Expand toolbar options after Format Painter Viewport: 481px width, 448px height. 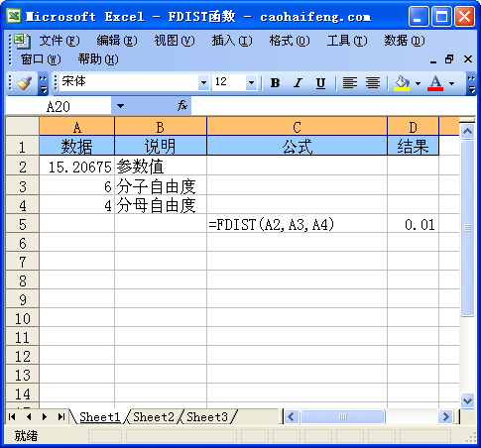pyautogui.click(x=44, y=83)
